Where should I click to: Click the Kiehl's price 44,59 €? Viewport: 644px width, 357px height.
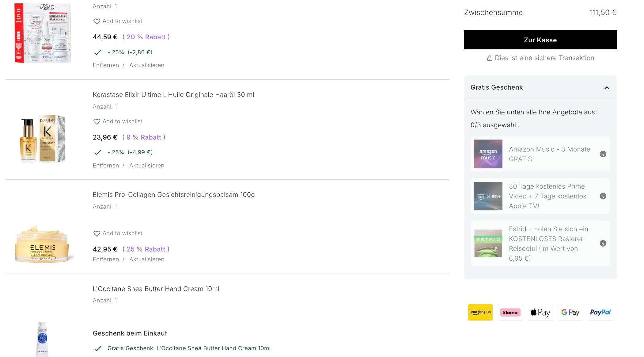coord(105,37)
